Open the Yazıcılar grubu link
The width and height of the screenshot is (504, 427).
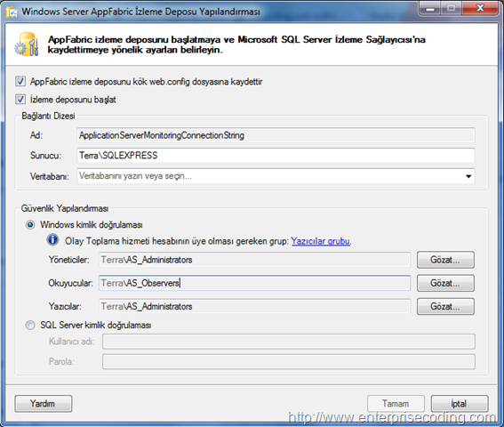point(321,241)
